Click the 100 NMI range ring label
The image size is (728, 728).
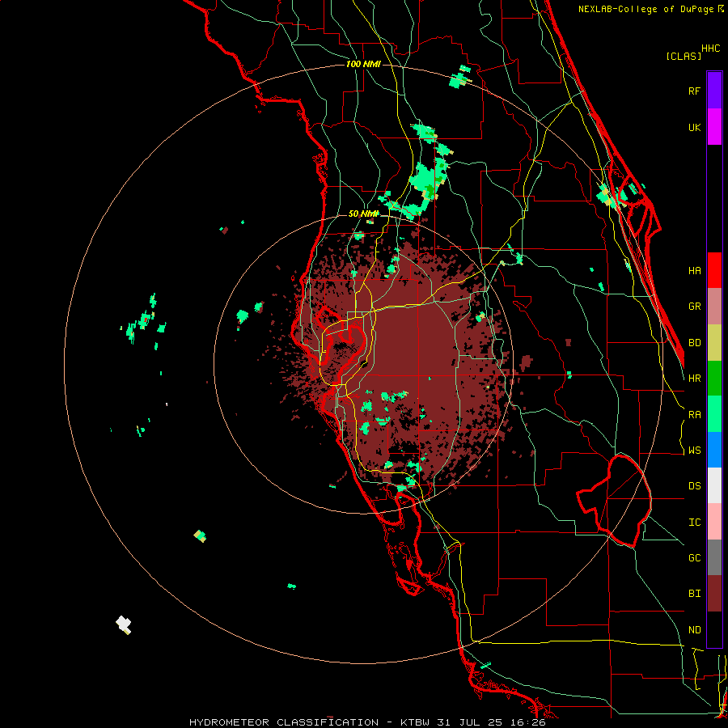(x=363, y=64)
